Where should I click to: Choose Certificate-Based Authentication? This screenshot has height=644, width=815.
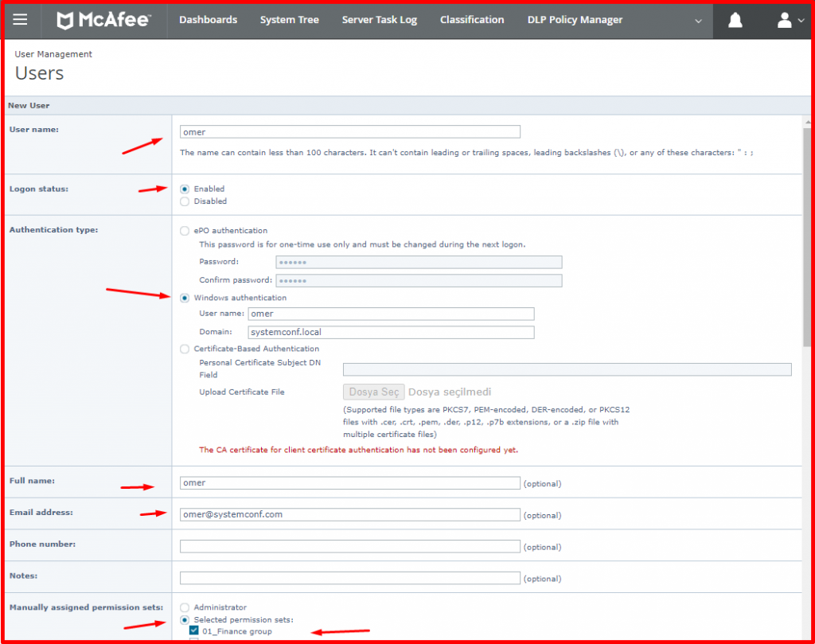pyautogui.click(x=184, y=349)
